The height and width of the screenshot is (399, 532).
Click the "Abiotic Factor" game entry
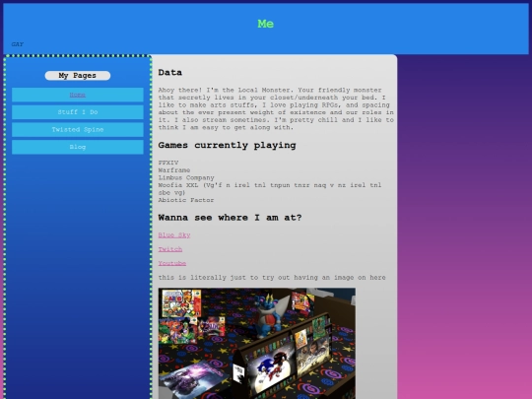(x=186, y=200)
